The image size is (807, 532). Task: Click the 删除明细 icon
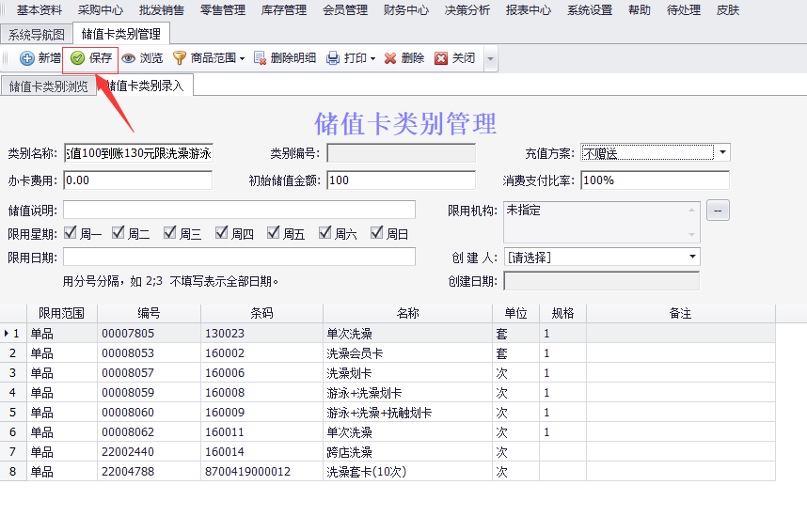pyautogui.click(x=260, y=58)
